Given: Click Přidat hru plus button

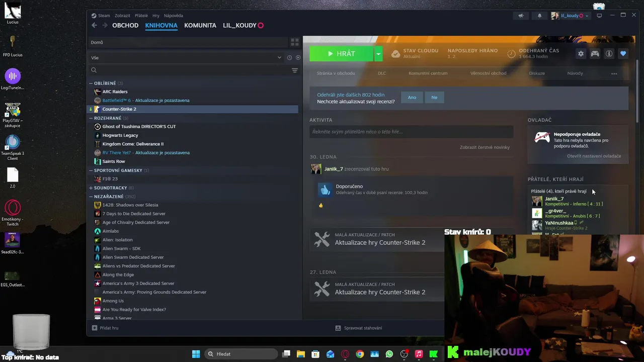Looking at the screenshot, I should coord(105,328).
